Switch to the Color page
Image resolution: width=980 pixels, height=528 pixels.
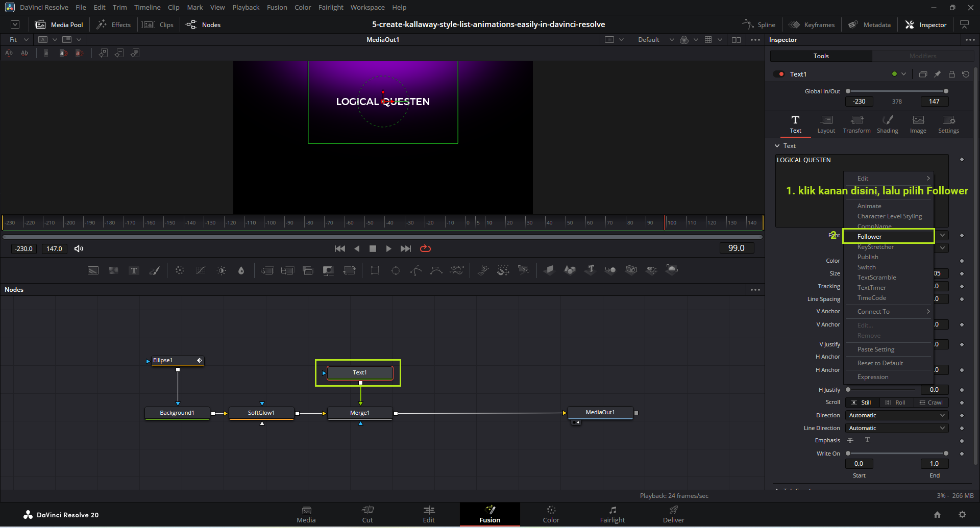(551, 514)
